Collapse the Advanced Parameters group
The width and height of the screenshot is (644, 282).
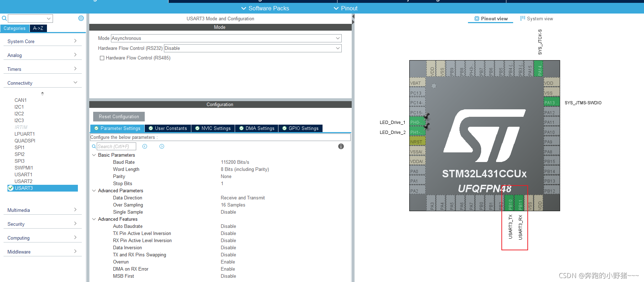tap(94, 190)
